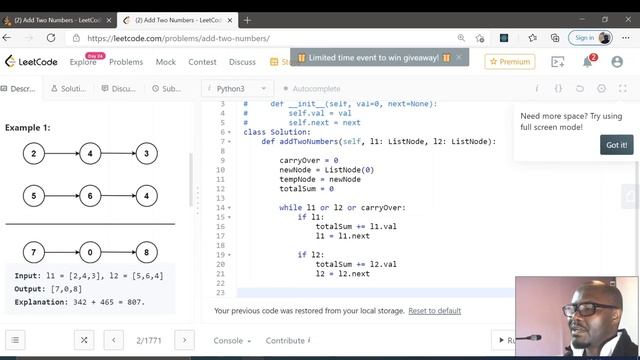This screenshot has width=640, height=360.
Task: Collapse code fold arrow at line 6
Action: [229, 132]
